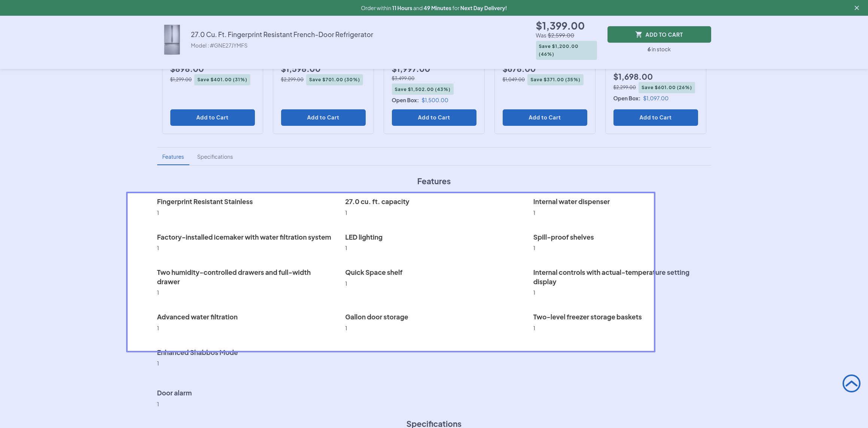Click the LED lighting feature heading
This screenshot has height=428, width=868.
[x=363, y=237]
